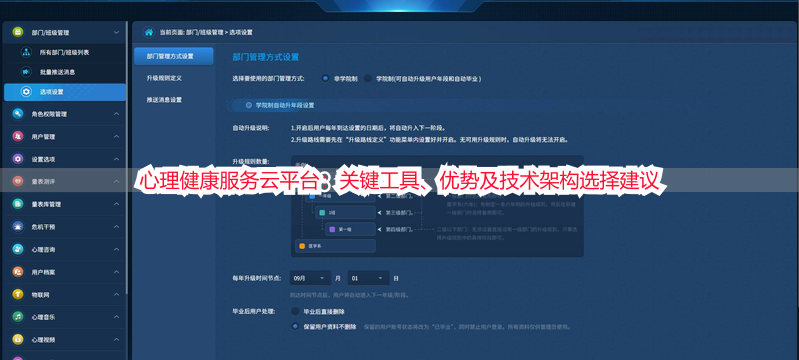
Task: Expand the 心理咨询 chevron
Action: 116,249
